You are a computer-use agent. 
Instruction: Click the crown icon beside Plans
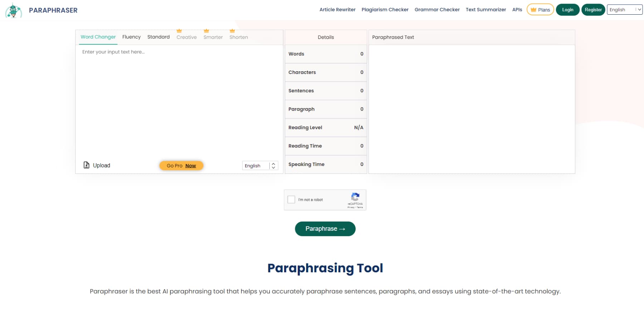[x=533, y=10]
